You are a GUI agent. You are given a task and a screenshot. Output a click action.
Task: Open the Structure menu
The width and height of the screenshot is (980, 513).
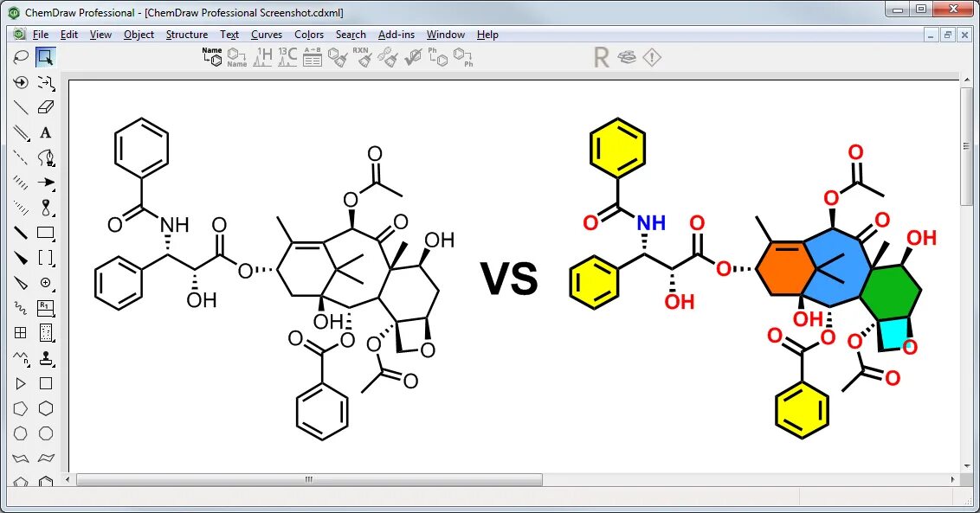pyautogui.click(x=187, y=35)
